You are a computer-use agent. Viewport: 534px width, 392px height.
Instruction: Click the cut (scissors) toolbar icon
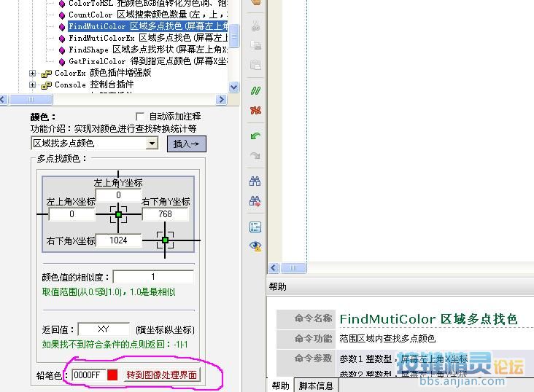255,26
